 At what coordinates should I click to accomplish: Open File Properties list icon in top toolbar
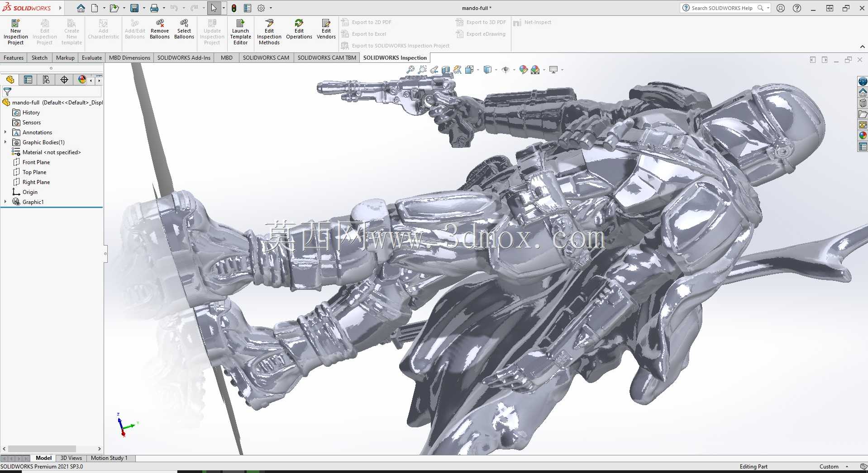[248, 8]
